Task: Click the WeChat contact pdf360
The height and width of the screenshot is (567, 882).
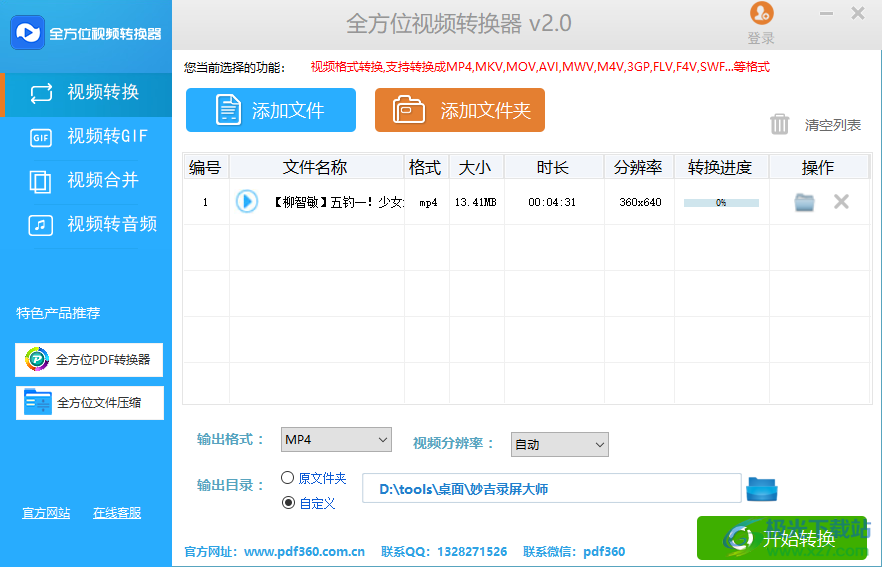Action: click(x=604, y=552)
